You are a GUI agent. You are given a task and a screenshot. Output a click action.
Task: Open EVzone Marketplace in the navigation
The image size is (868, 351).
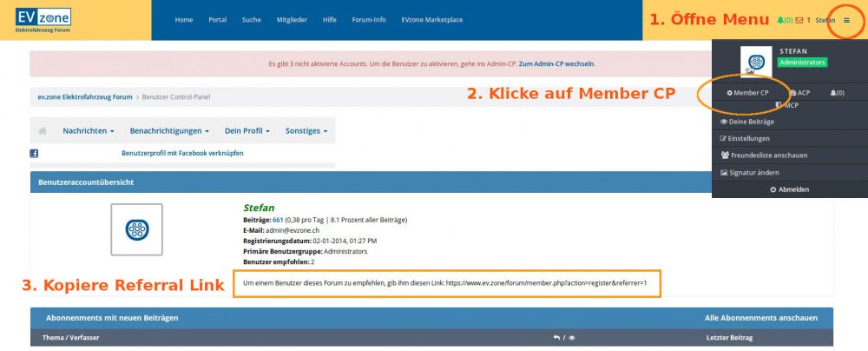431,20
